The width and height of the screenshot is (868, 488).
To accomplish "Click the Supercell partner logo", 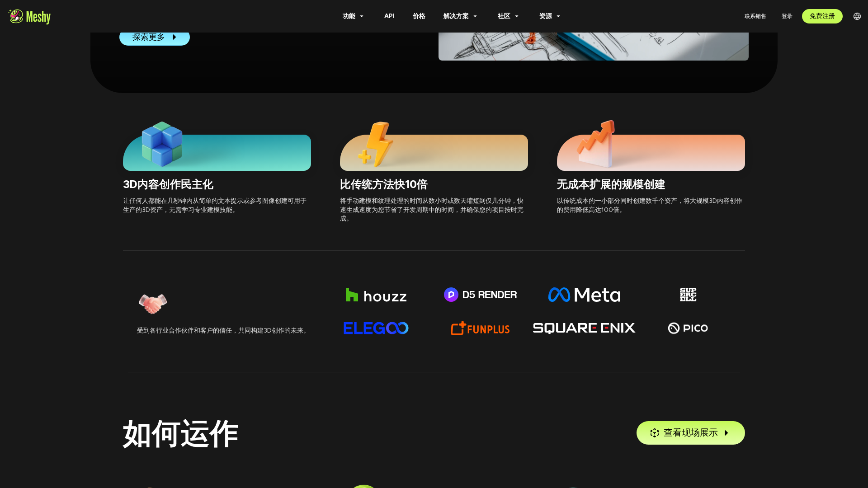I will coord(688,295).
